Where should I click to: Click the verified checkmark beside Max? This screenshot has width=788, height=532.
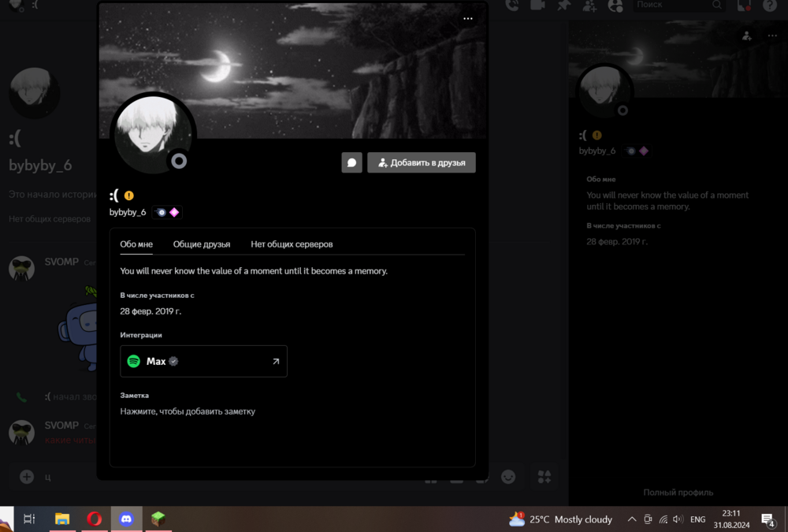[x=173, y=361]
